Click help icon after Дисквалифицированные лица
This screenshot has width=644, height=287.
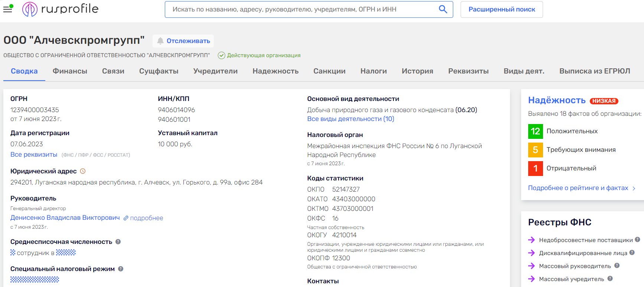pyautogui.click(x=632, y=252)
